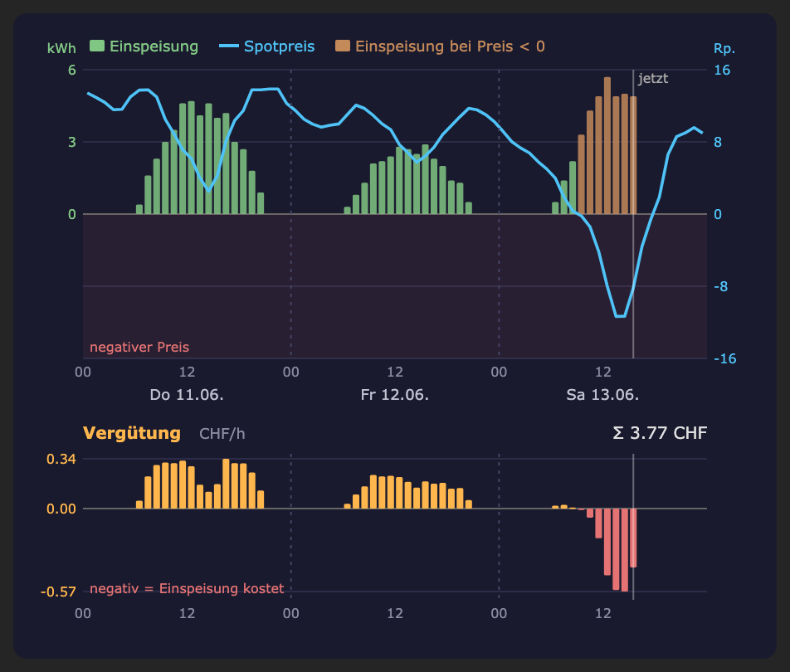Click the "0.00" tick on the Vergütung axis
This screenshot has height=672, width=790.
pos(61,509)
